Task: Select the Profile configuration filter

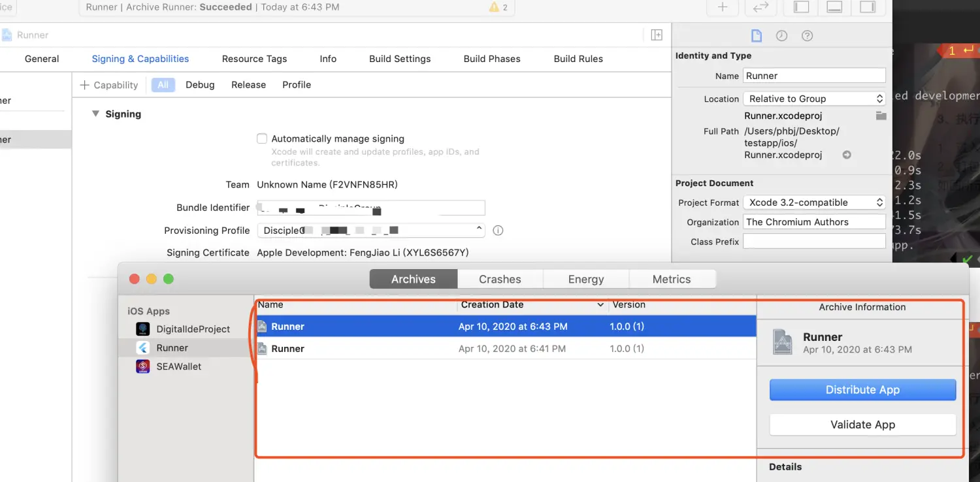Action: [297, 85]
